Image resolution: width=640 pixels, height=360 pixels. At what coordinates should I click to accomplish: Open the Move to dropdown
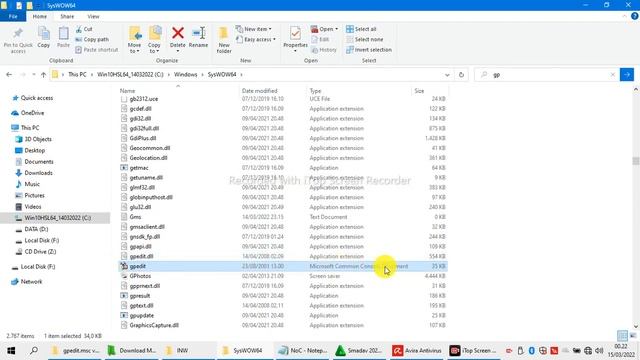(x=134, y=40)
